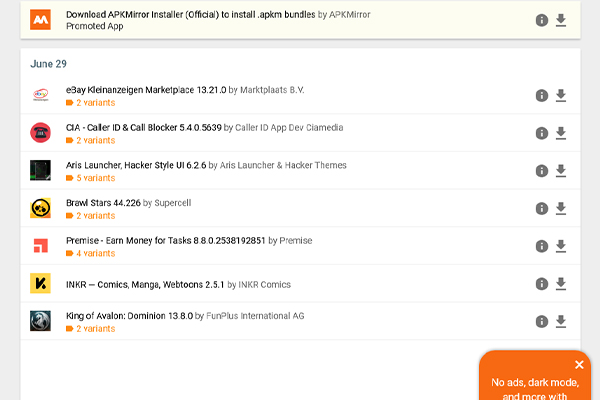Open Aris Launcher, Hacker Style UI 6.2.6 page
Screen dimensions: 600x400
click(136, 165)
